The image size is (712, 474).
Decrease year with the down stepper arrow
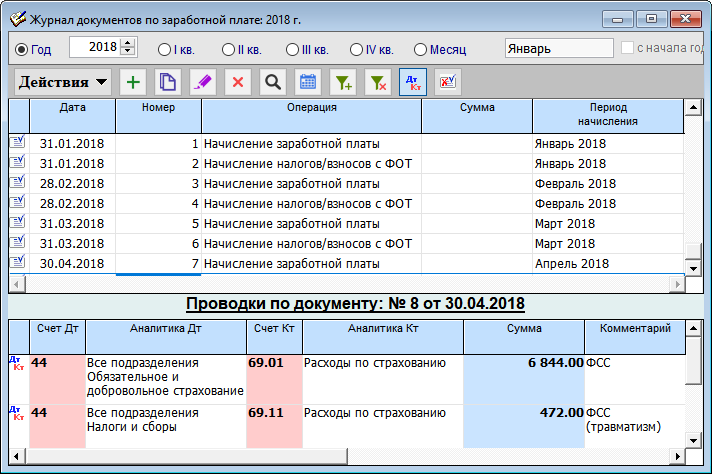point(128,51)
